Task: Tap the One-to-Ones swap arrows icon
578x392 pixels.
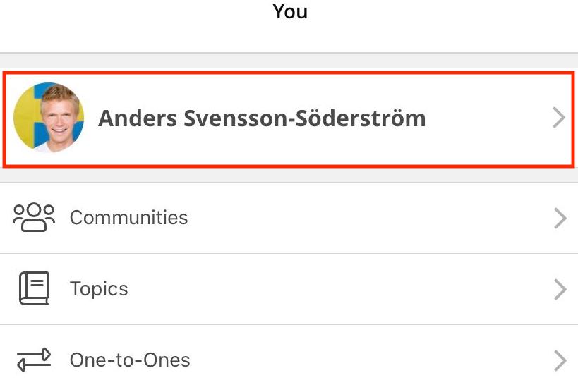Action: [x=34, y=360]
